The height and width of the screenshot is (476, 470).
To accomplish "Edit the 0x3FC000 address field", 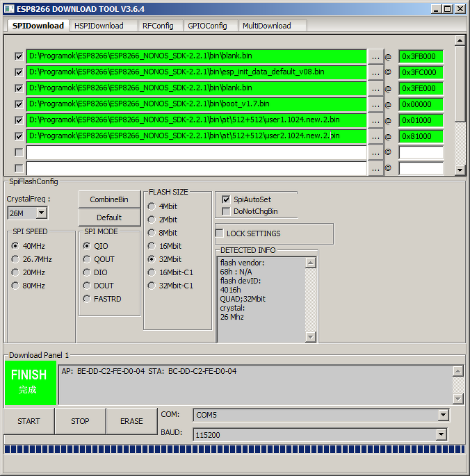I will tap(421, 72).
